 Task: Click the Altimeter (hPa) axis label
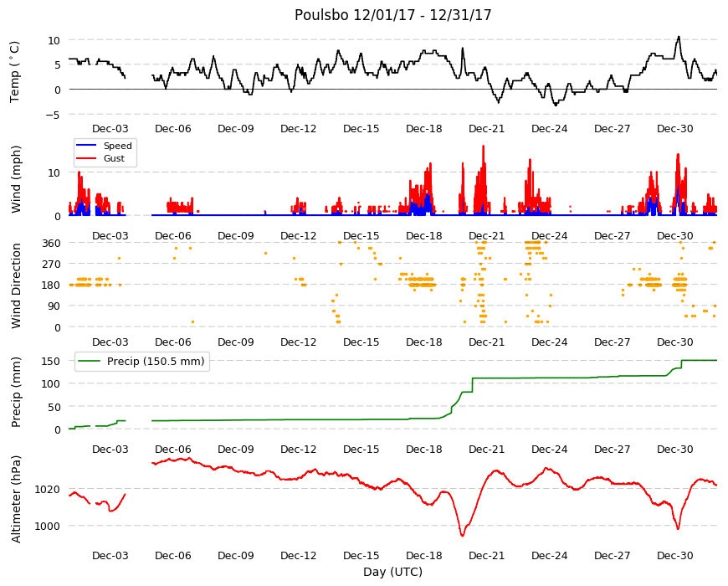[x=16, y=499]
